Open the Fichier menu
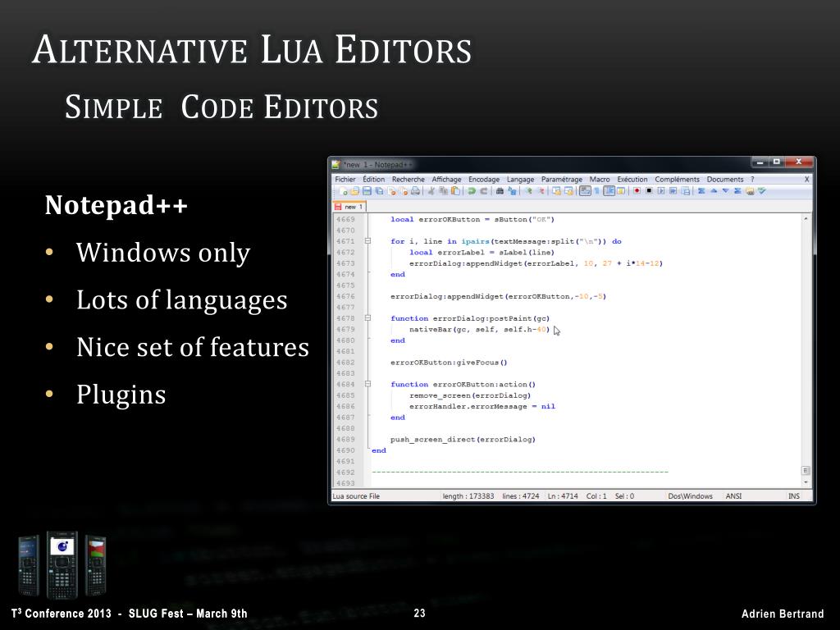The height and width of the screenshot is (630, 840). click(345, 180)
